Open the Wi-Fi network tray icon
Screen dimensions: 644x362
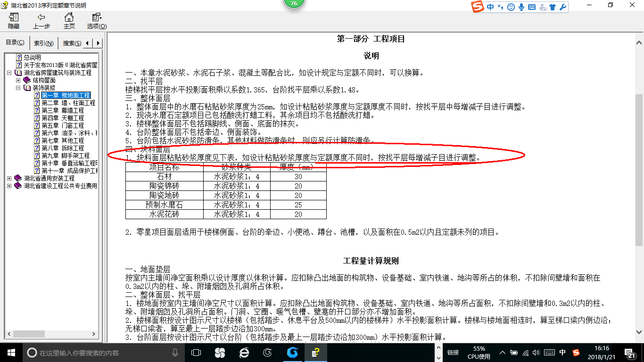coord(526,353)
